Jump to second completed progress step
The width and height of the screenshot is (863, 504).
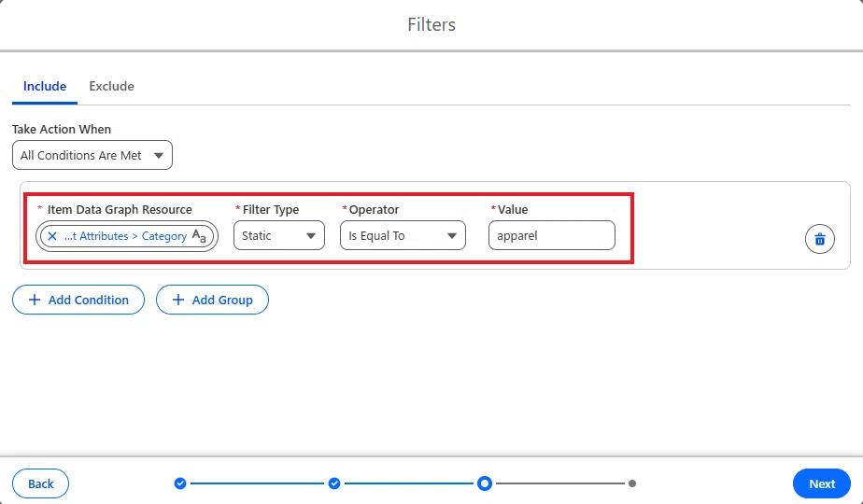coord(334,483)
